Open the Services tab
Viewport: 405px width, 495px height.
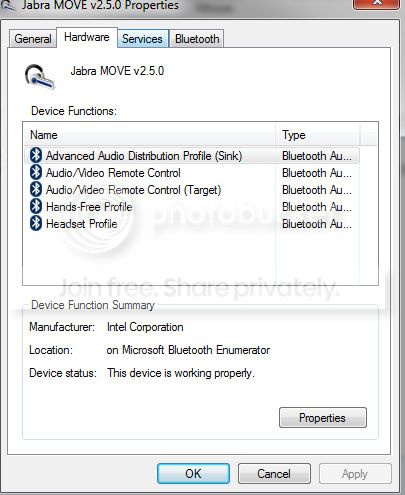142,39
